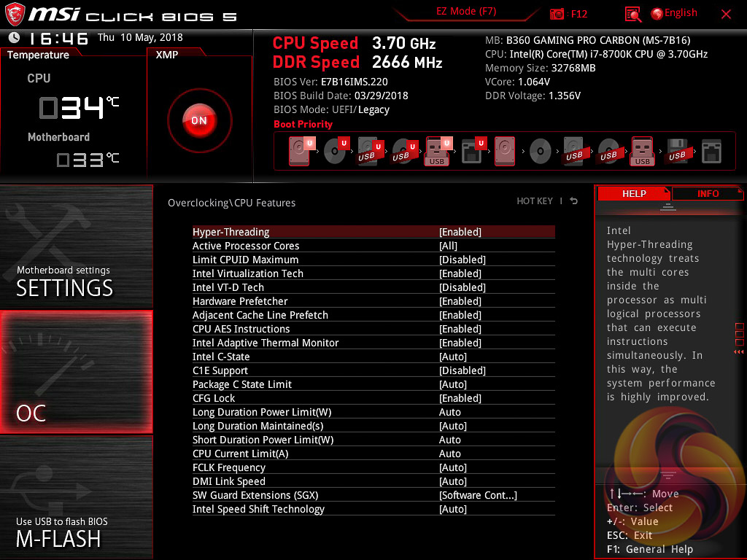Open SW Guard Extensions [Software Cont...] options
This screenshot has height=560, width=747.
(x=478, y=495)
